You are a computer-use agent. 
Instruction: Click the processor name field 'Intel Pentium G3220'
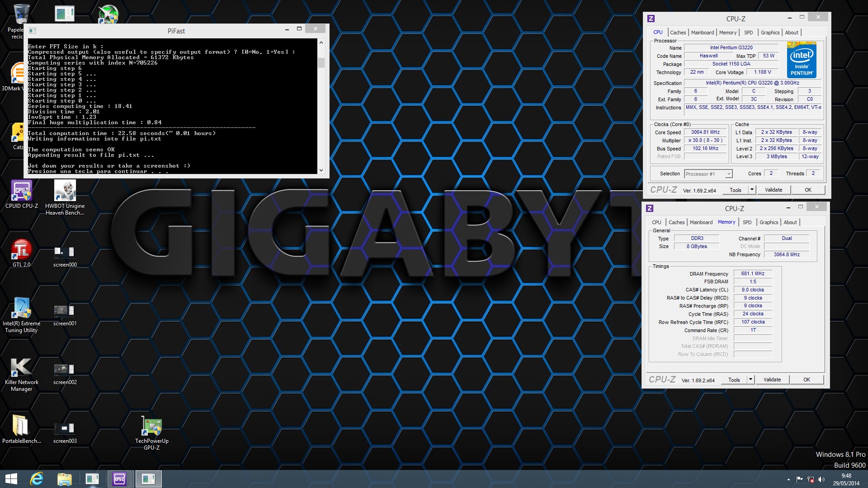pyautogui.click(x=731, y=47)
